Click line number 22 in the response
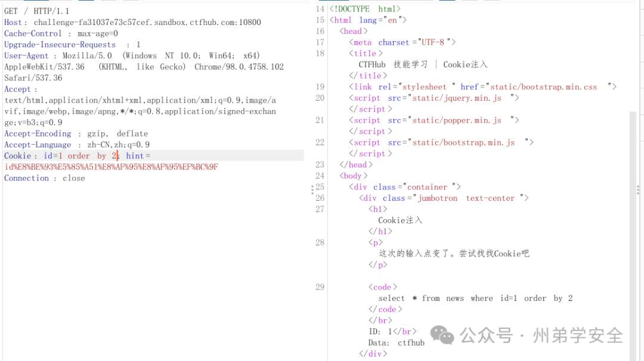The height and width of the screenshot is (361, 644). pos(320,142)
